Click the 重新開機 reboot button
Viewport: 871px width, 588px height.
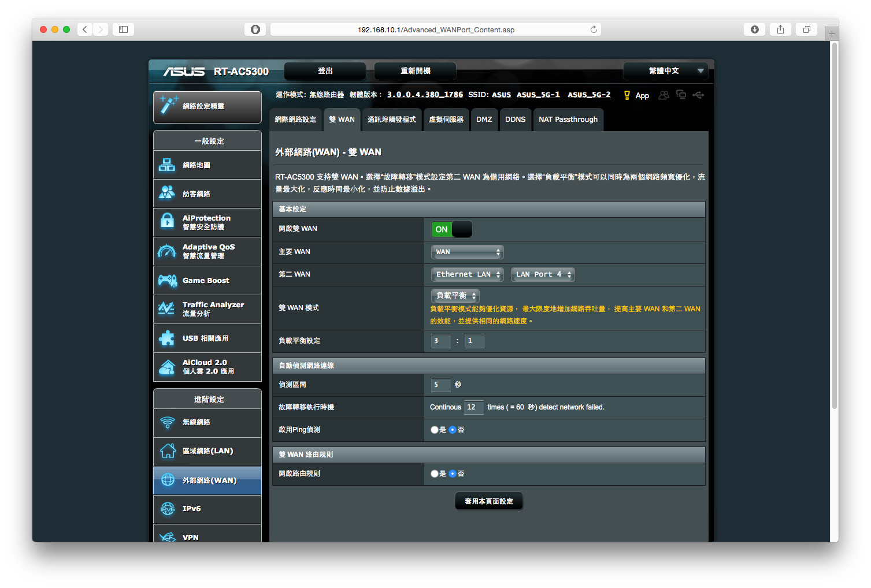[415, 71]
